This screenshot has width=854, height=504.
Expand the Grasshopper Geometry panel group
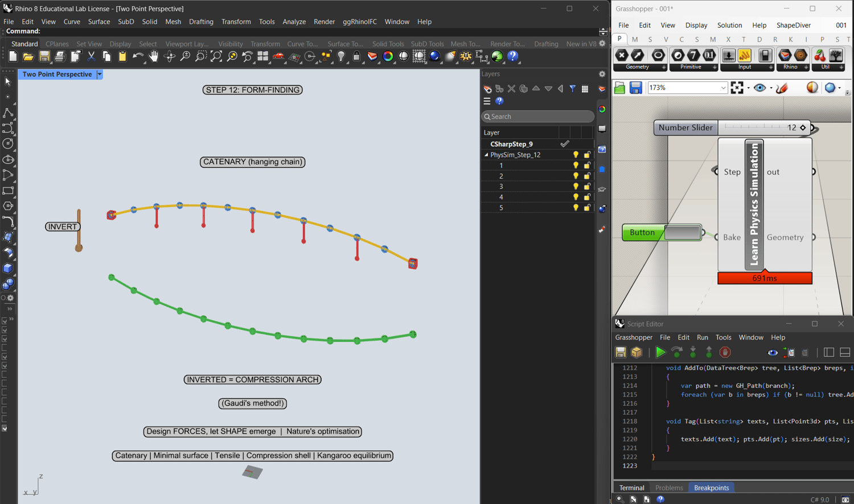pyautogui.click(x=664, y=67)
